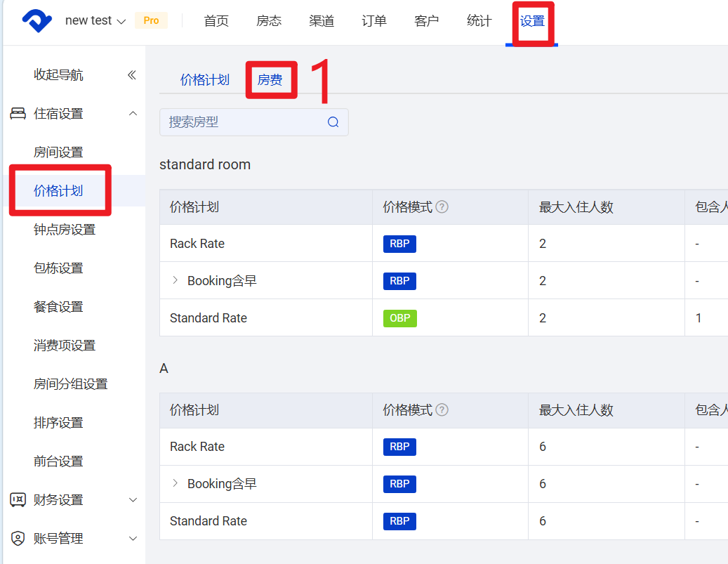Screen dimensions: 728x564
Task: Open 钟点房设置 in sidebar
Action: (64, 230)
